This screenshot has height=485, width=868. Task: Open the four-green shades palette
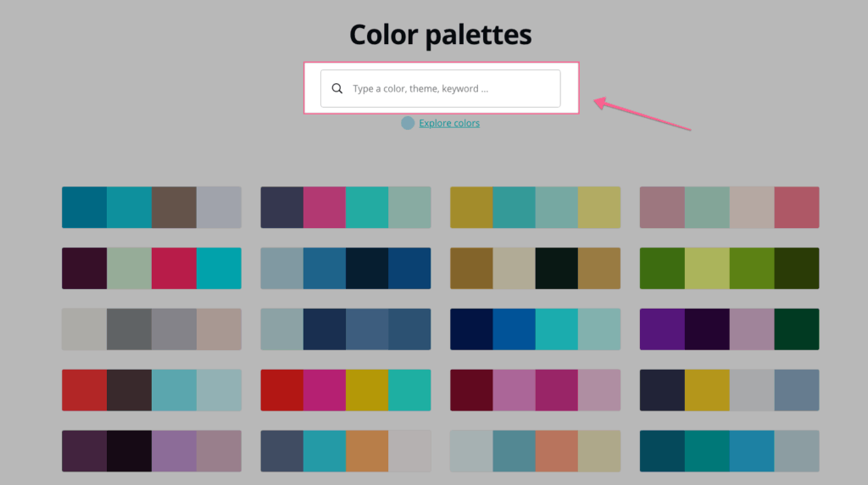729,268
